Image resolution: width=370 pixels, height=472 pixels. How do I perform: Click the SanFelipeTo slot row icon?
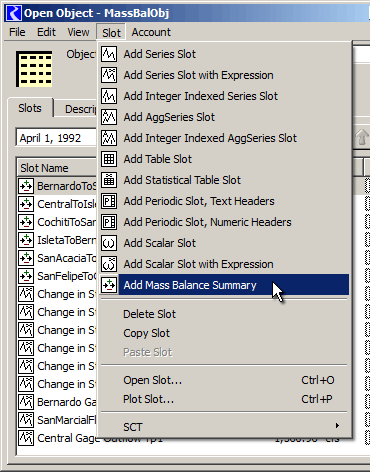pos(26,276)
